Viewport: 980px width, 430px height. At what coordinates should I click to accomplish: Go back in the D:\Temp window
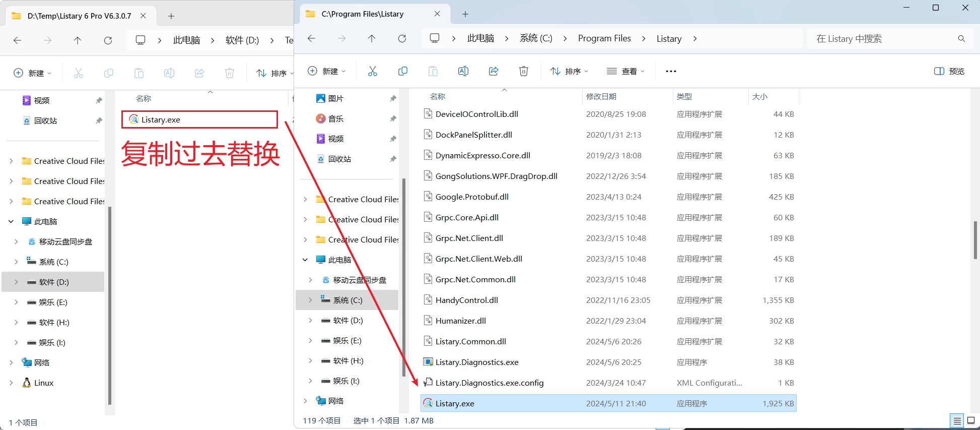pos(18,40)
